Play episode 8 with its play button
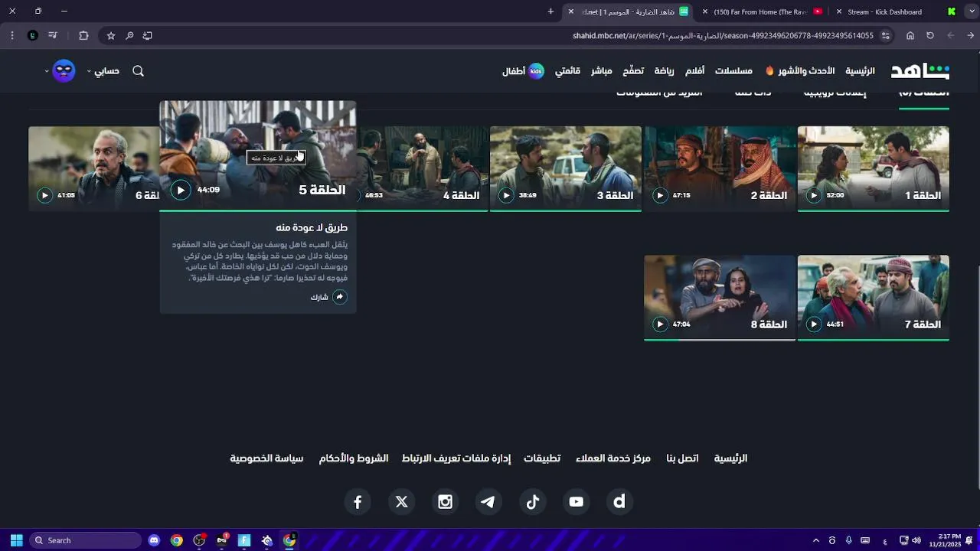 [x=660, y=324]
